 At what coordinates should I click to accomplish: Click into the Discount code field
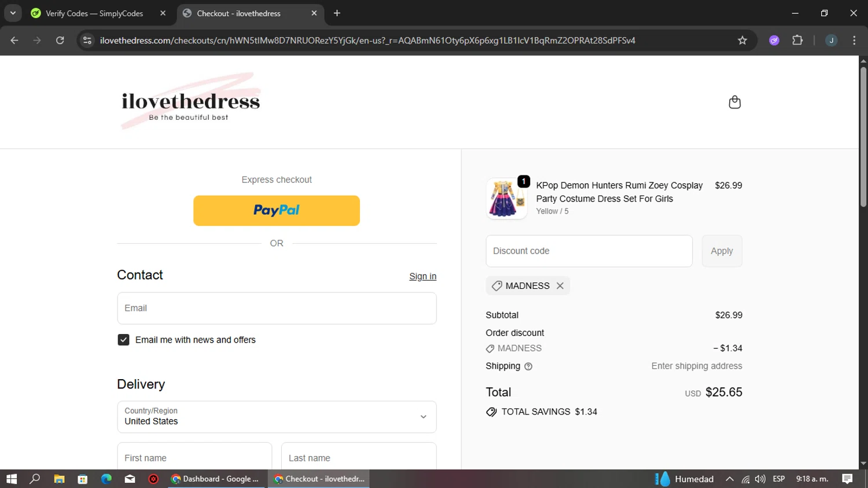coord(589,251)
